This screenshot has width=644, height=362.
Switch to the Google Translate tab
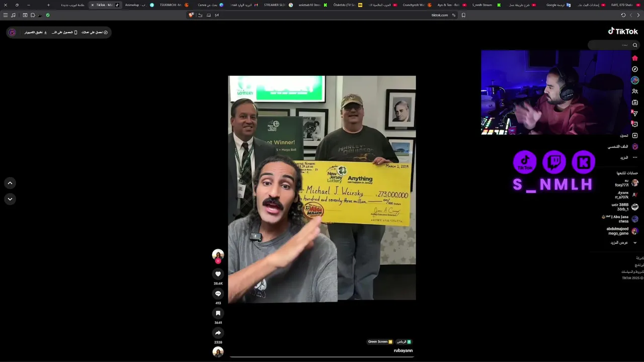(555, 5)
